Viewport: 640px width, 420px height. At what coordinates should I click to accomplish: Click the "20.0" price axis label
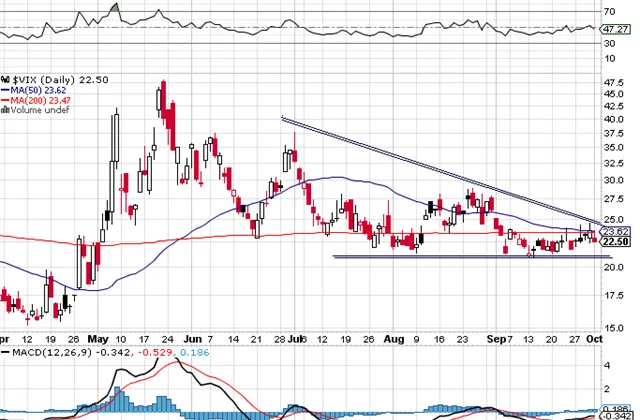(x=614, y=267)
